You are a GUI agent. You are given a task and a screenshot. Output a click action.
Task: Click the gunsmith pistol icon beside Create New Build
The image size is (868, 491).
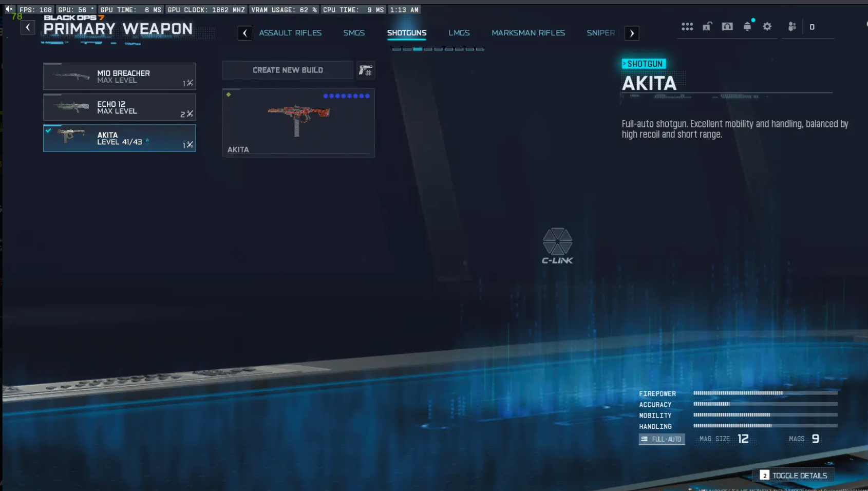point(366,70)
